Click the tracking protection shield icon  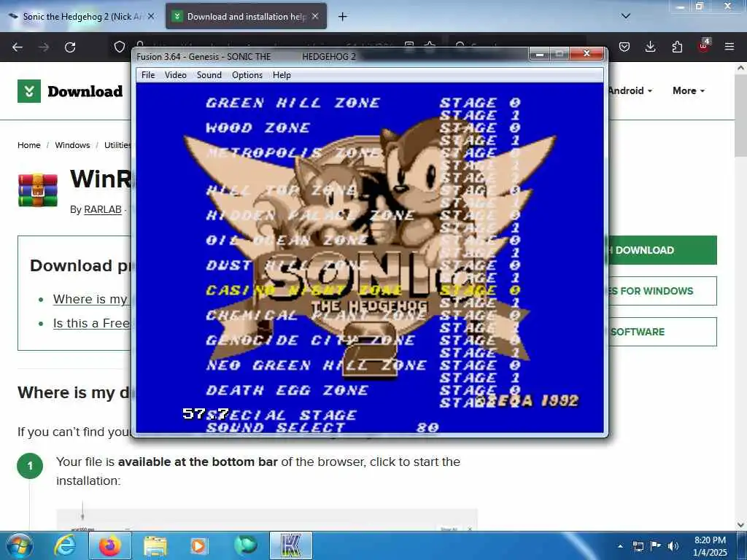point(120,47)
